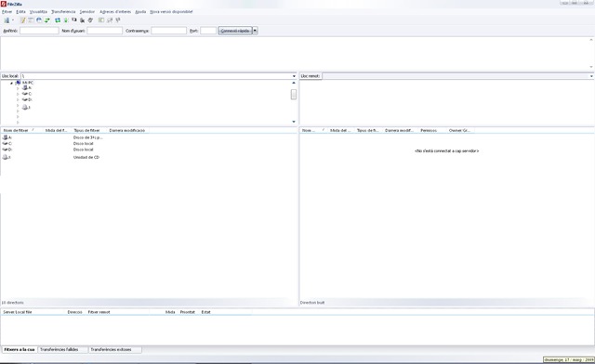Open the Site Manager dropdown arrow
Screen dimensions: 595x364
click(x=13, y=20)
